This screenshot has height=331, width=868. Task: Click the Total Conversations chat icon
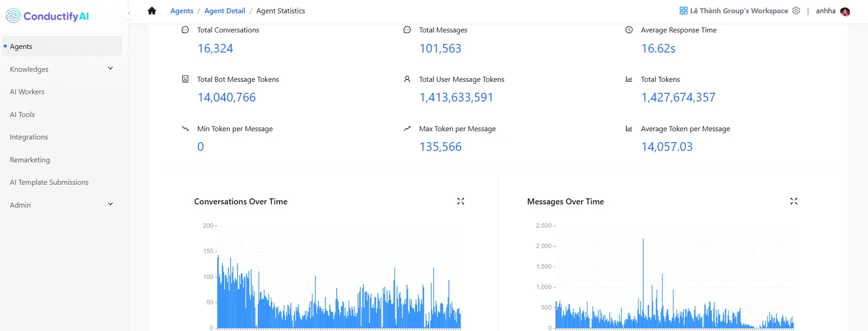coord(185,30)
